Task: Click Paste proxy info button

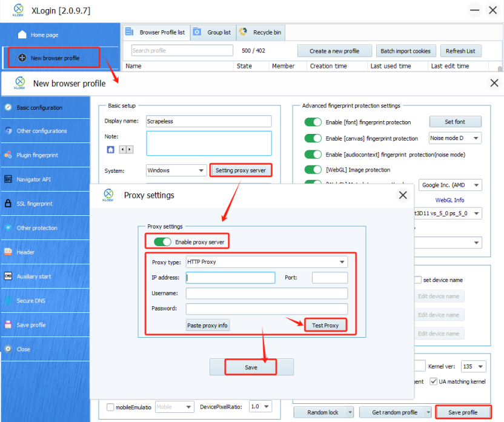Action: (x=207, y=325)
